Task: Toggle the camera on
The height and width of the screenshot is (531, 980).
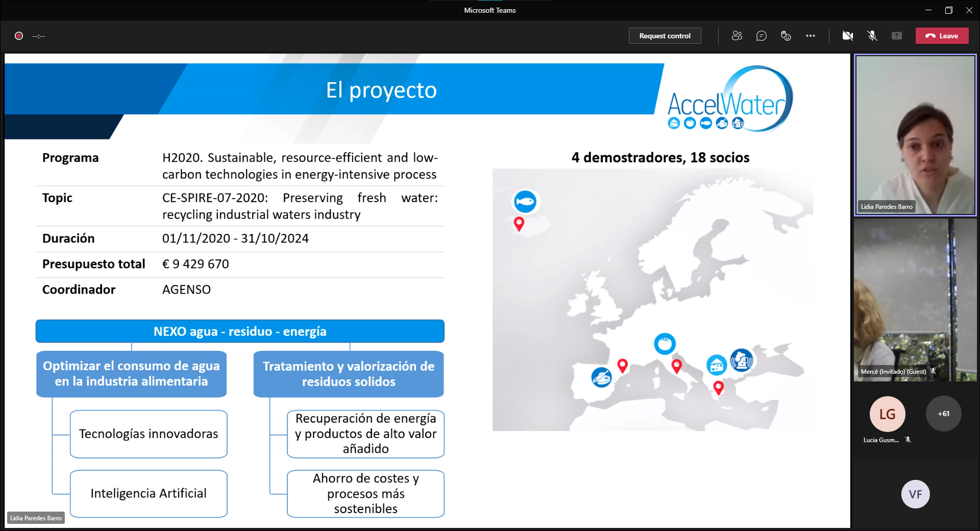Action: [x=847, y=36]
